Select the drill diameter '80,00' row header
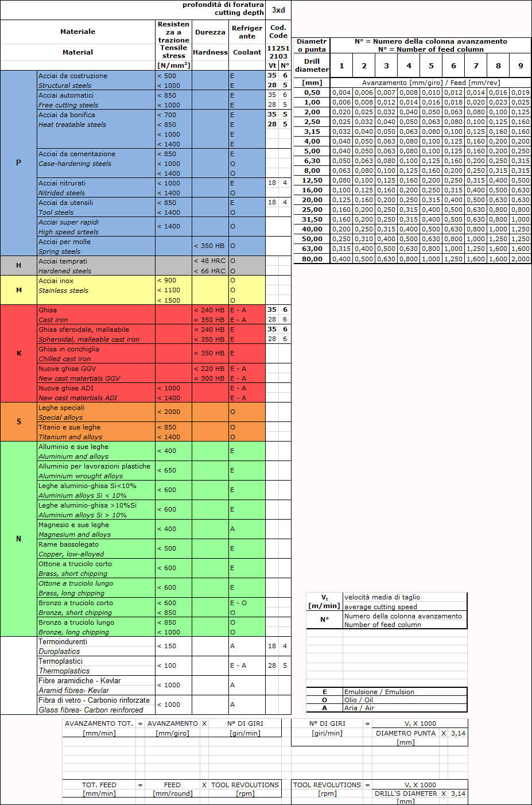Viewport: 532px width, 805px height. pyautogui.click(x=312, y=259)
